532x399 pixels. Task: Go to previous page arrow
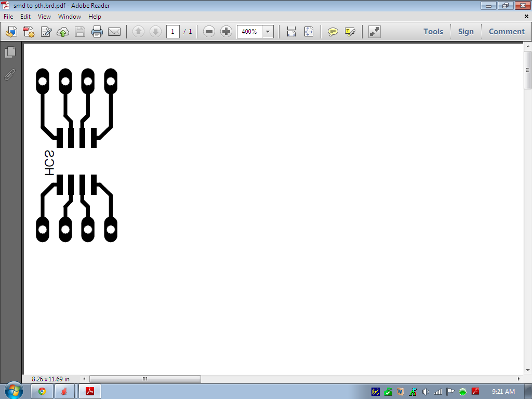[138, 32]
